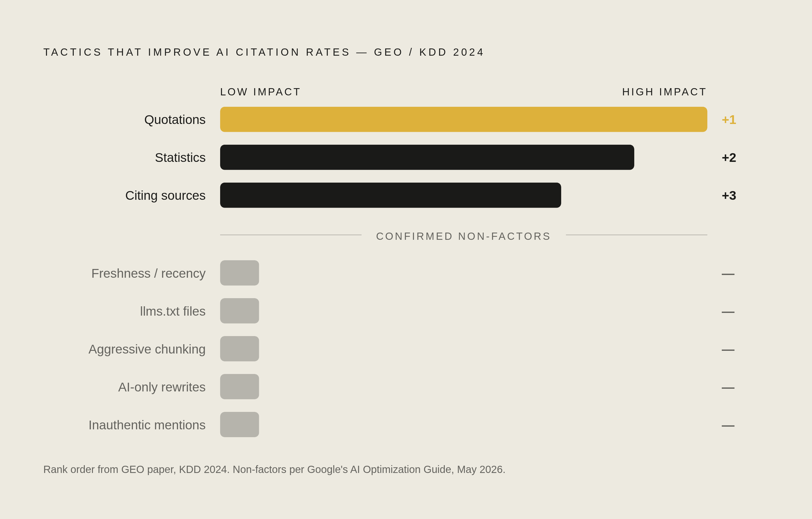The height and width of the screenshot is (519, 812).
Task: Click the gray llms.txt files bar
Action: (239, 311)
